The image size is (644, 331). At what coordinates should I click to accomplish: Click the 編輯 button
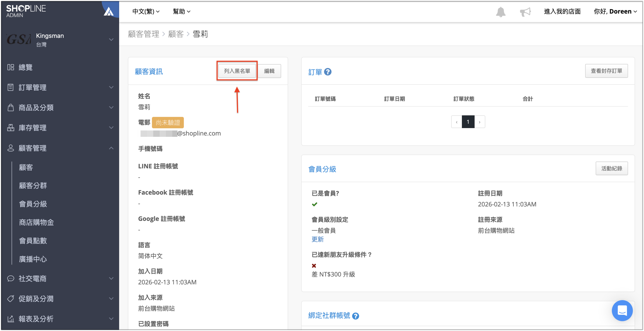tap(269, 71)
